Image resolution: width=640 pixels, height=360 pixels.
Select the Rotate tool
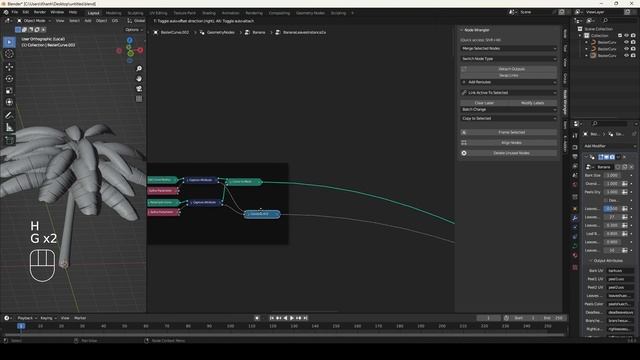(9, 78)
